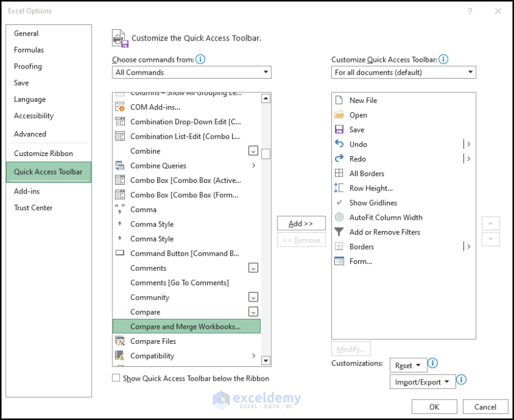Click the Combo Box (Form) icon
Screen dimensions: 514x420
[x=120, y=195]
